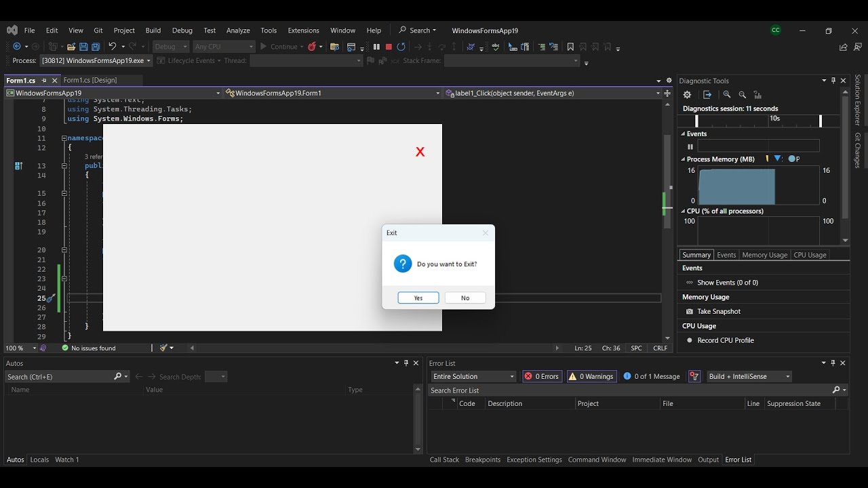
Task: Toggle the pin on the Form1.cs tab
Action: [x=44, y=80]
